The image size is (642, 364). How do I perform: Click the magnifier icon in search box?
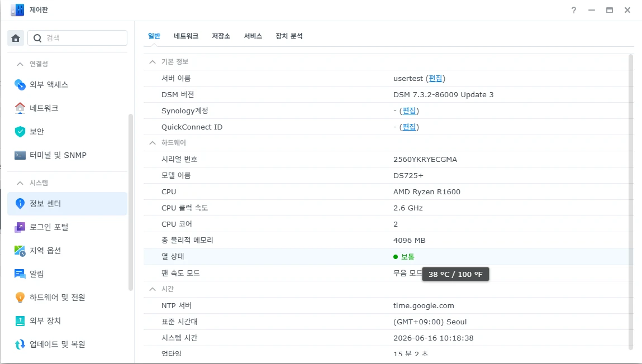pyautogui.click(x=37, y=38)
